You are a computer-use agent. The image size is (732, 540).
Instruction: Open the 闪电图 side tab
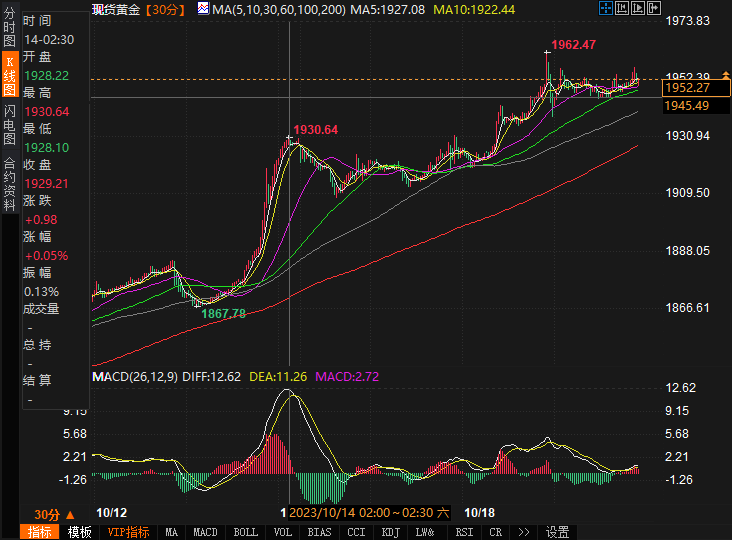click(9, 124)
